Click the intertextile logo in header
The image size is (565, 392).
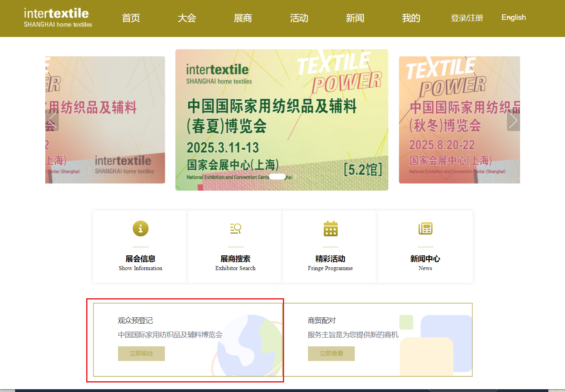tap(58, 18)
